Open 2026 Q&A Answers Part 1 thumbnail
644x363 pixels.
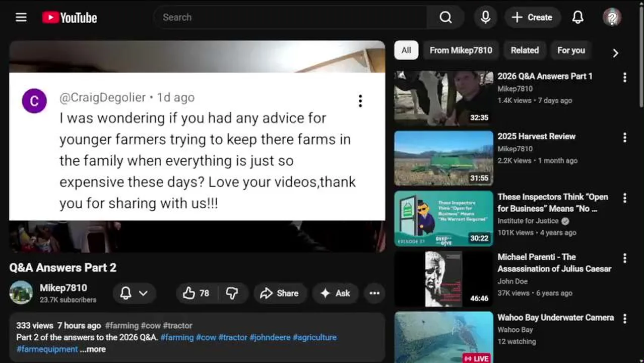[x=443, y=98]
